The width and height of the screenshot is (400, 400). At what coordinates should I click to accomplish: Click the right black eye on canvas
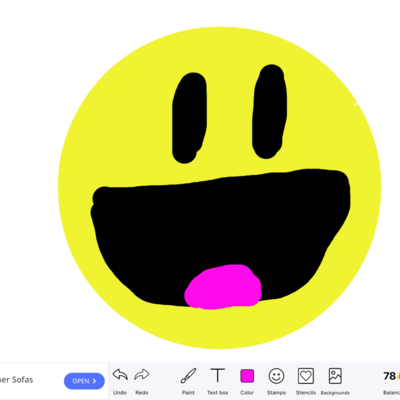270,112
